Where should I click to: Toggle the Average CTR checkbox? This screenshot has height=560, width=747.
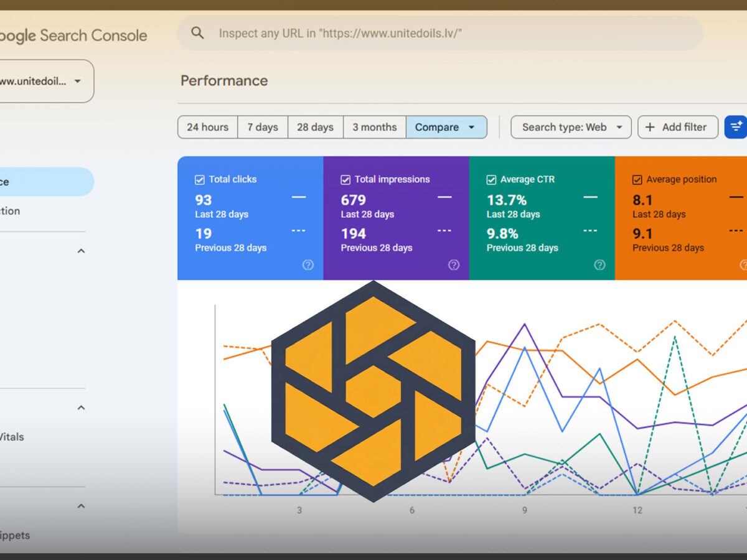pos(491,180)
